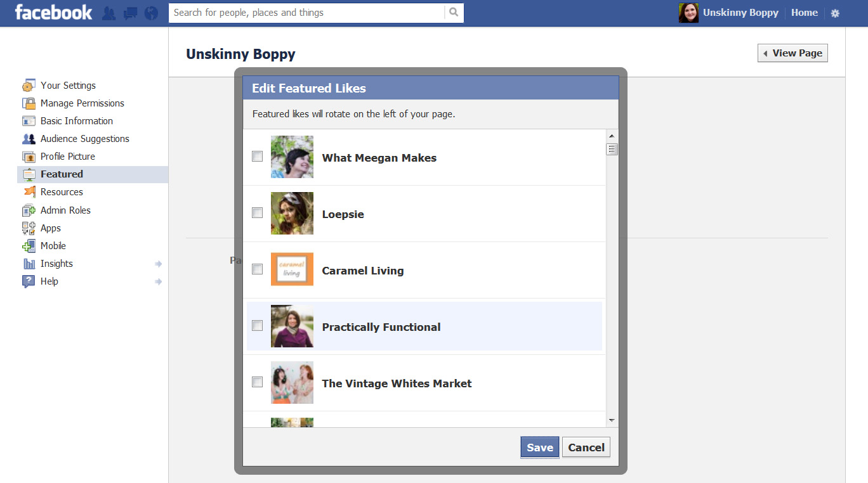Click What Meegan Makes thumbnail
The height and width of the screenshot is (483, 868).
click(x=292, y=157)
